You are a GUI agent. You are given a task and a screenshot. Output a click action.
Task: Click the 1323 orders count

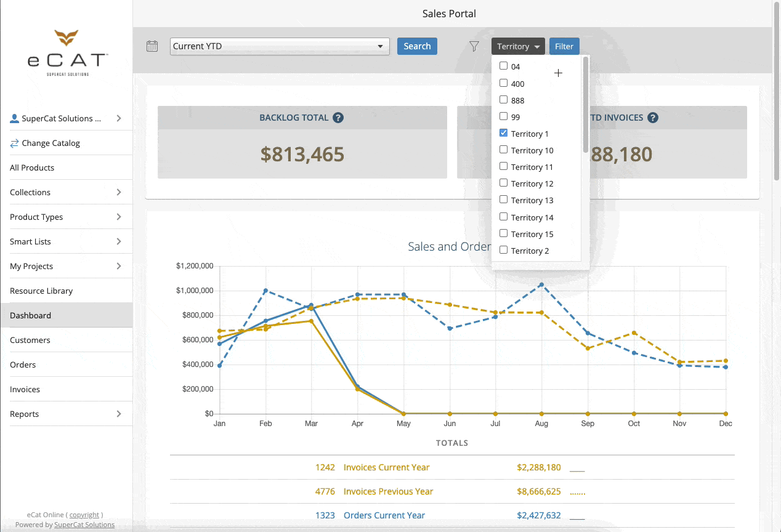point(325,515)
